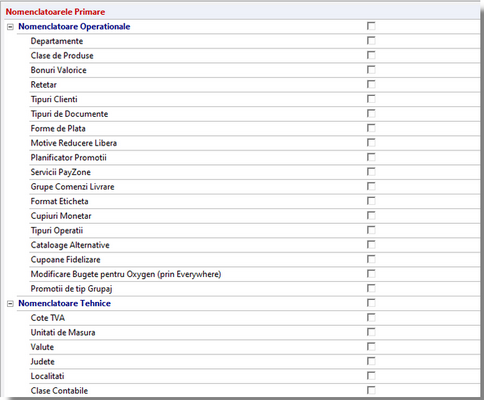484x400 pixels.
Task: Check the Valute checkbox
Action: coord(371,346)
